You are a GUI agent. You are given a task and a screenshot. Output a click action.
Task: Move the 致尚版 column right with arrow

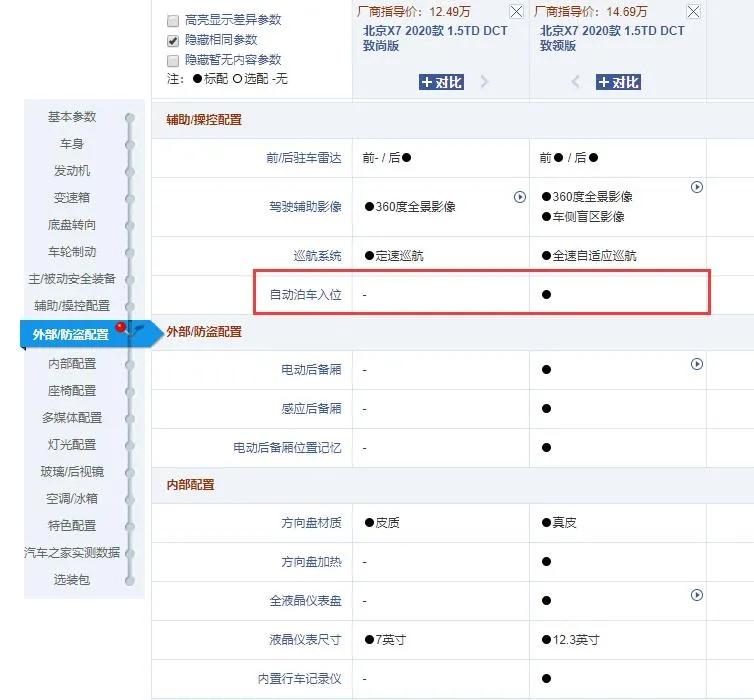pos(484,82)
